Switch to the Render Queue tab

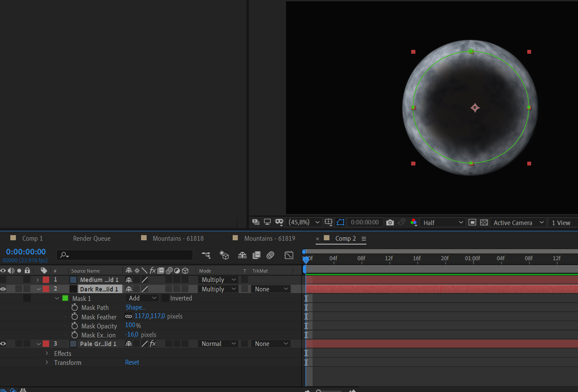[x=92, y=238]
